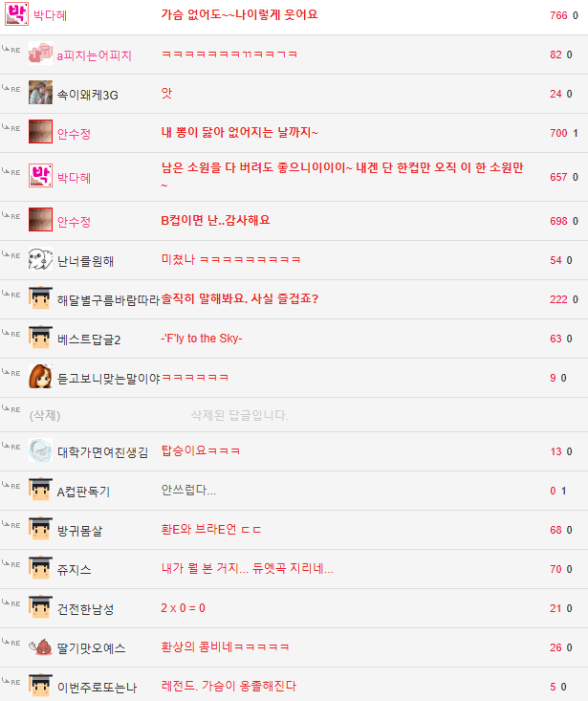This screenshot has width=588, height=701.
Task: Click 박다혜's pink avatar in the top comment
Action: point(16,13)
